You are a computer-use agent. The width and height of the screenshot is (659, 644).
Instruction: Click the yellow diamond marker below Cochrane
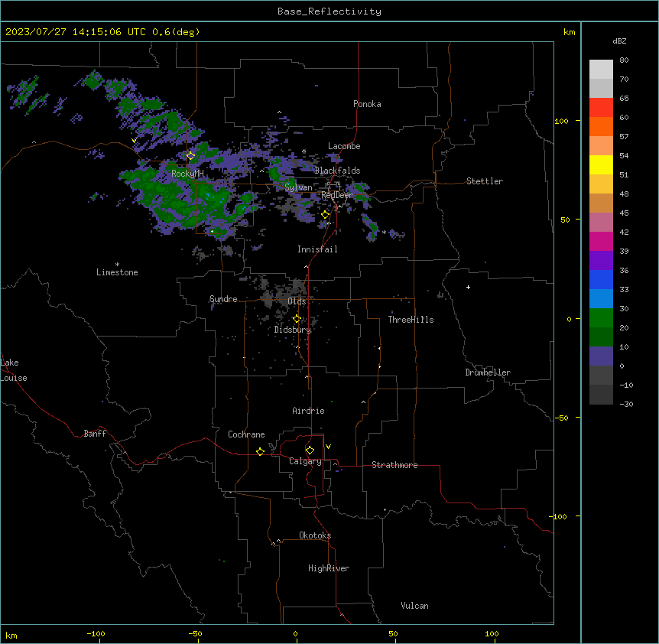click(x=260, y=451)
